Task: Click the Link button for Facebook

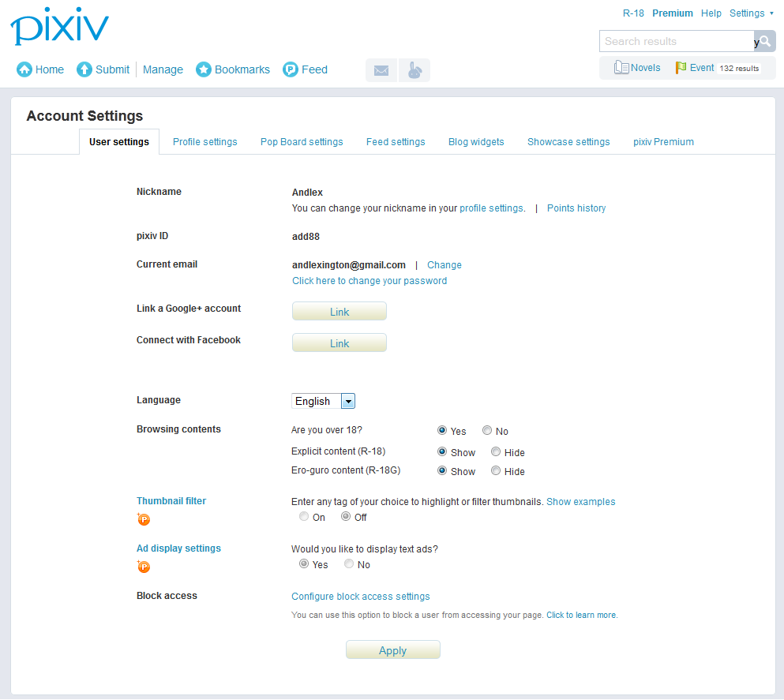Action: (x=339, y=343)
